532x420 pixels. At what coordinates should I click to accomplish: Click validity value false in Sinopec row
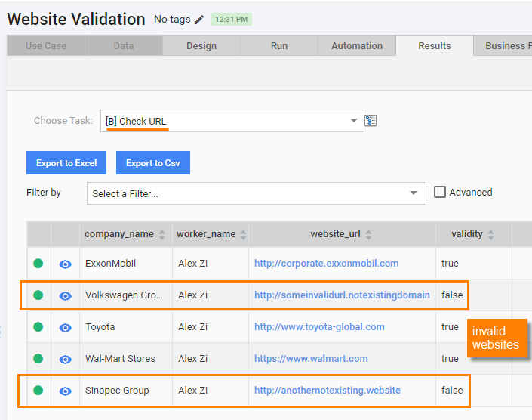tap(452, 390)
